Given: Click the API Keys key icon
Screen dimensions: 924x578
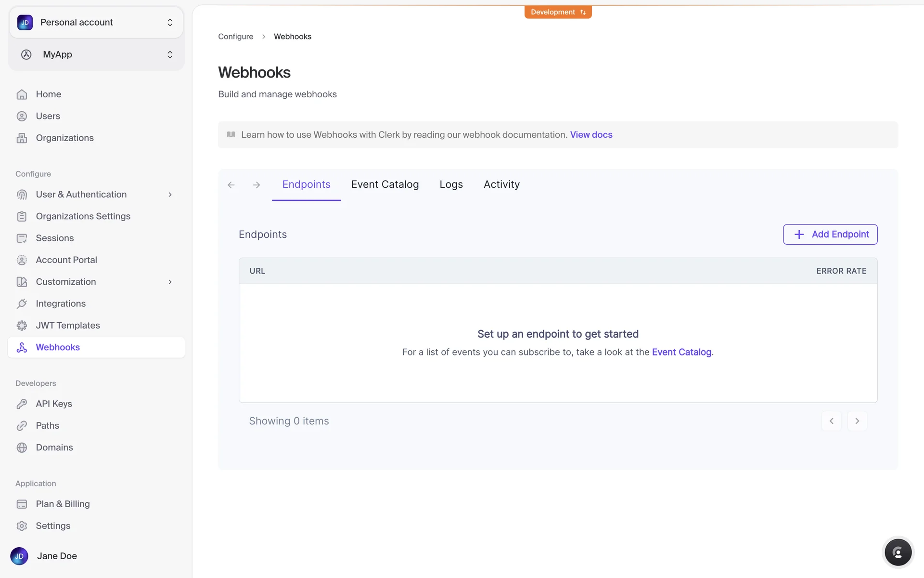Looking at the screenshot, I should 22,404.
